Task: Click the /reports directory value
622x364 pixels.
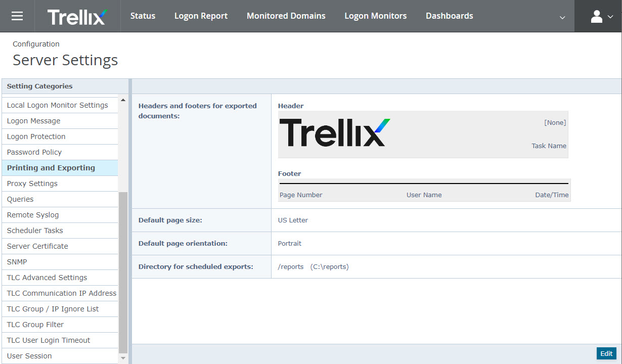Action: click(x=313, y=266)
